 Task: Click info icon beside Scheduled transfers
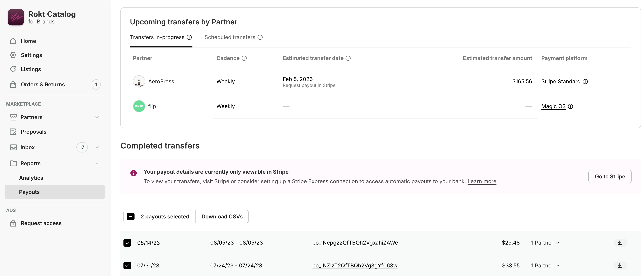(260, 37)
